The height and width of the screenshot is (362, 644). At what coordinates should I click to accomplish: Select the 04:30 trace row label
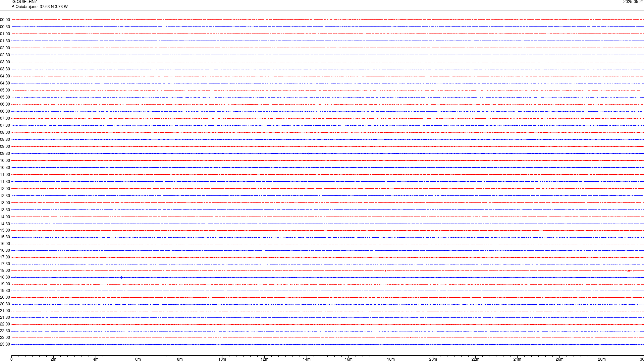(5, 83)
